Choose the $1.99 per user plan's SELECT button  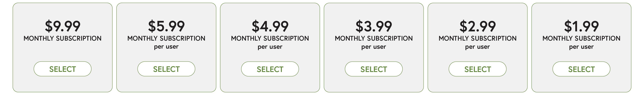click(x=581, y=69)
